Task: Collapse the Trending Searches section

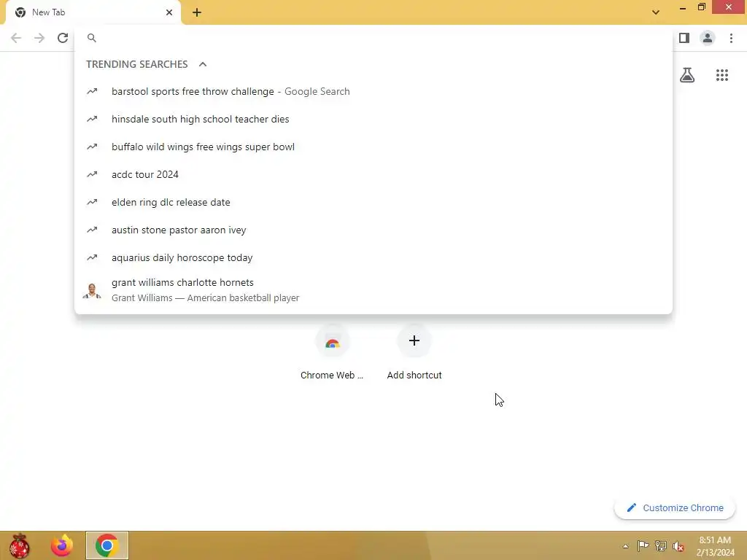Action: 203,64
